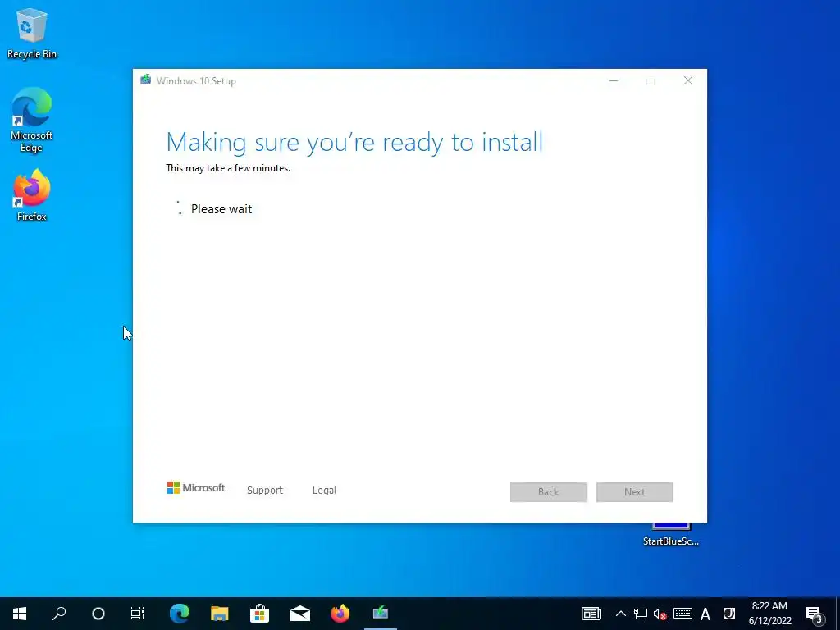The height and width of the screenshot is (630, 840).
Task: Open the Legal link
Action: click(x=324, y=491)
